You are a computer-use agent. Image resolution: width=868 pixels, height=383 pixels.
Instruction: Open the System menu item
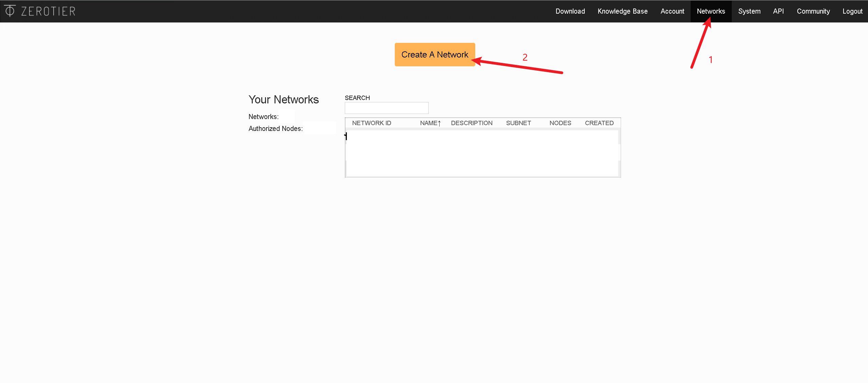point(749,11)
